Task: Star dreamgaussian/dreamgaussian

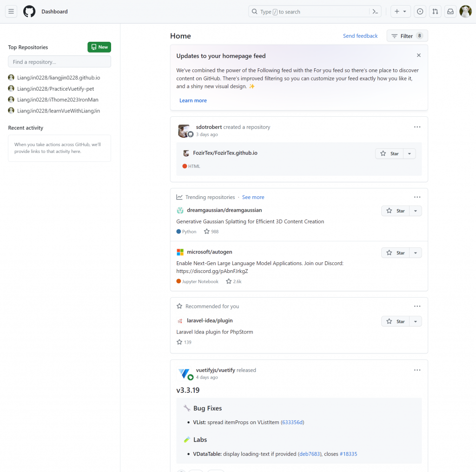Action: (x=396, y=211)
